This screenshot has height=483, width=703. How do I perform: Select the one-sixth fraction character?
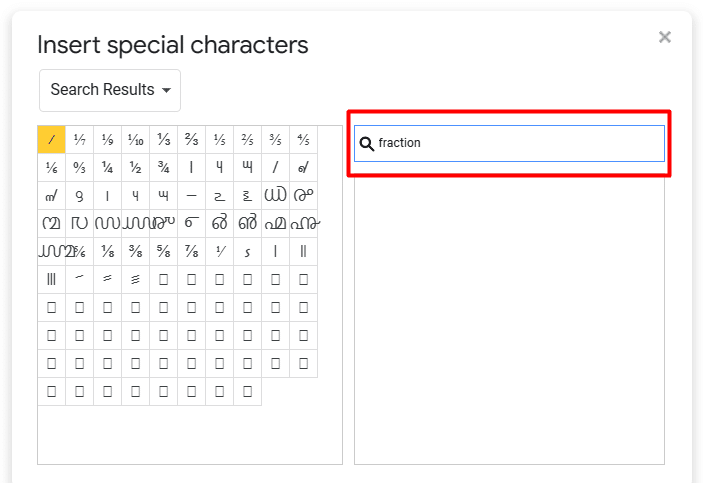point(51,168)
